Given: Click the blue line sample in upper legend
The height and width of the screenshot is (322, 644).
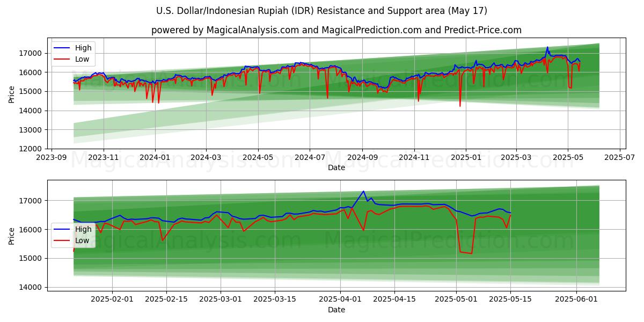Looking at the screenshot, I should click(x=62, y=48).
